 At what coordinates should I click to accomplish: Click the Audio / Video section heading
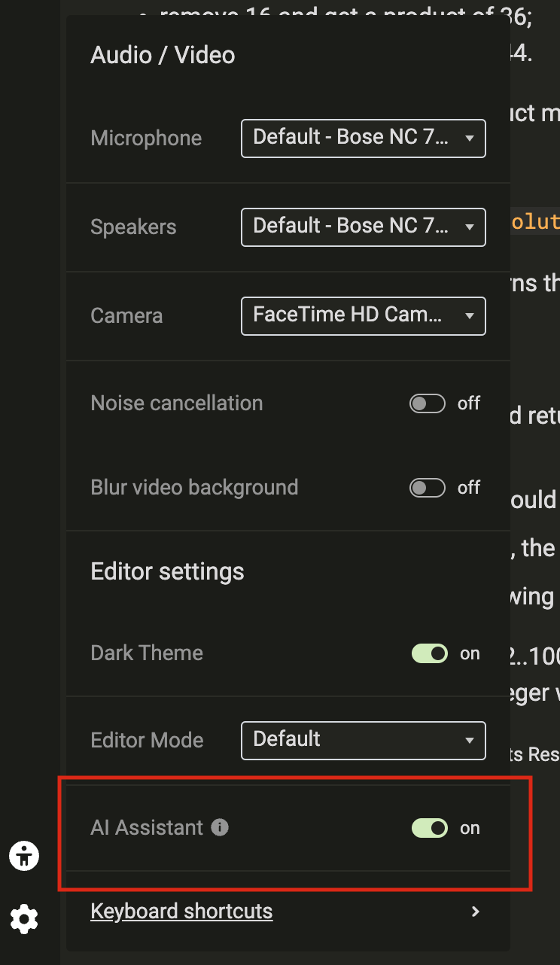pyautogui.click(x=163, y=55)
